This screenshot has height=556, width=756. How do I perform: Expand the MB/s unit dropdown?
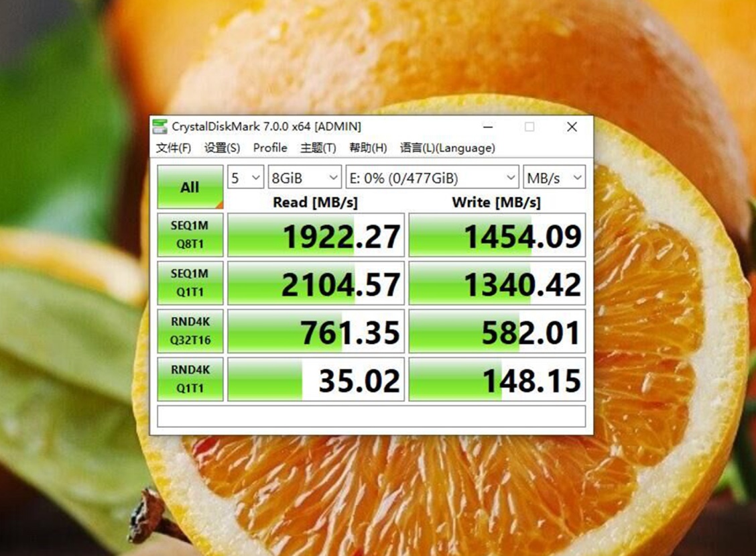point(554,178)
